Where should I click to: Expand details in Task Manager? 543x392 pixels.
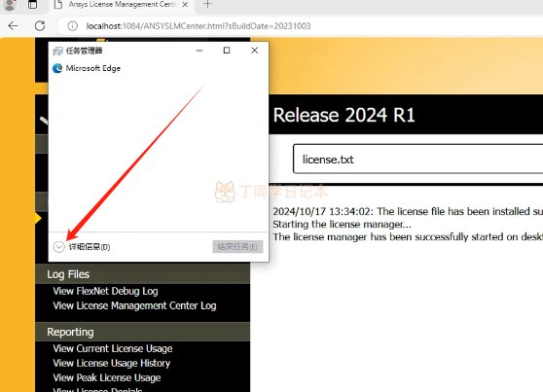[x=82, y=247]
